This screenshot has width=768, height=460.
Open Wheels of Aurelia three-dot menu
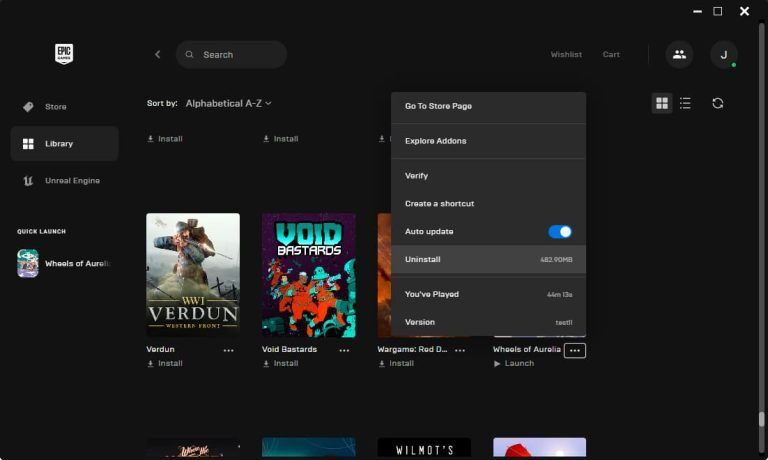tap(575, 350)
